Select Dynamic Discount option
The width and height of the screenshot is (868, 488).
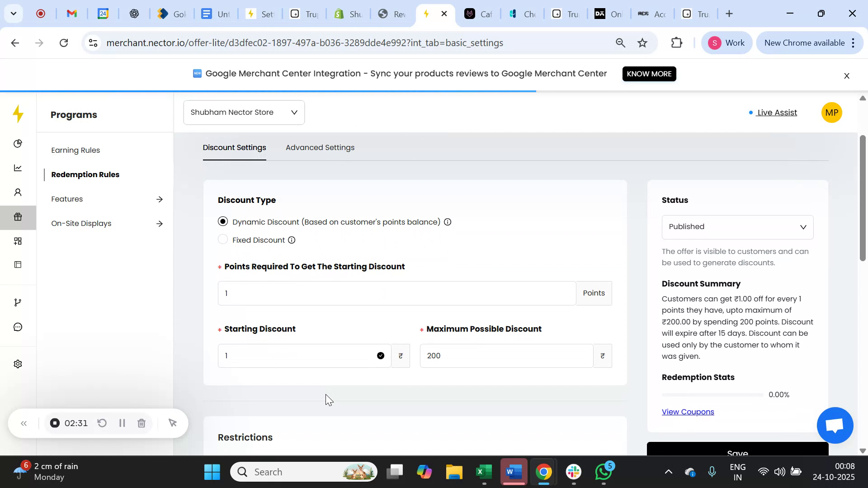(x=222, y=221)
